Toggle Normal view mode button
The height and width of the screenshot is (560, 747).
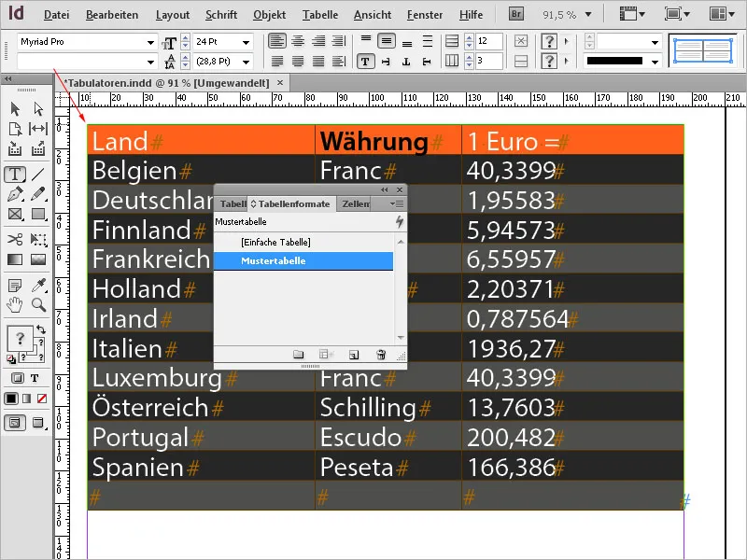(15, 423)
